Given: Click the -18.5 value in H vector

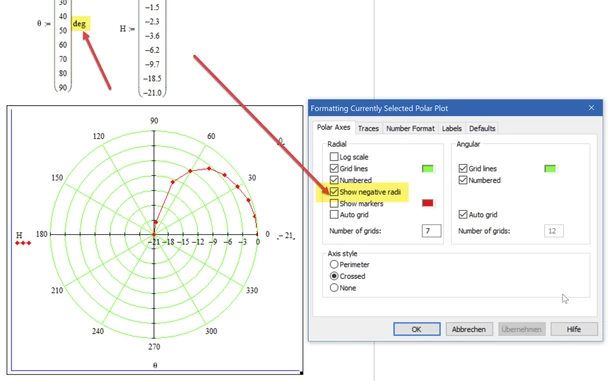Looking at the screenshot, I should pyautogui.click(x=152, y=79).
